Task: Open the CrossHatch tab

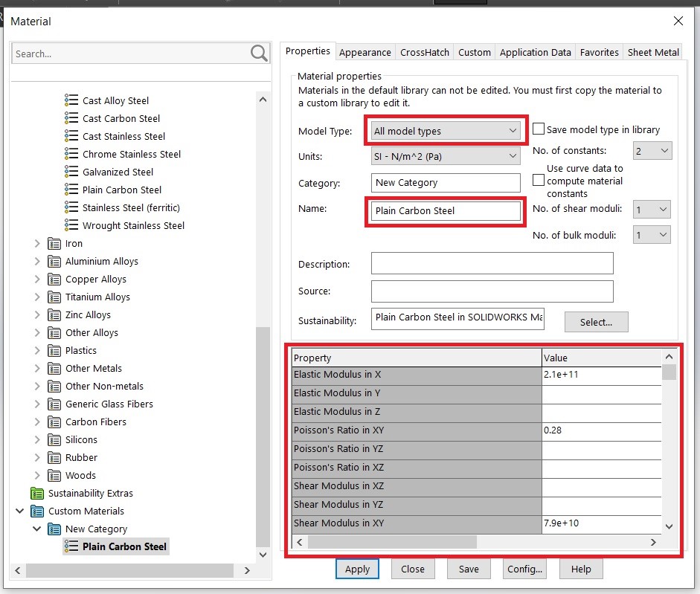Action: click(425, 52)
